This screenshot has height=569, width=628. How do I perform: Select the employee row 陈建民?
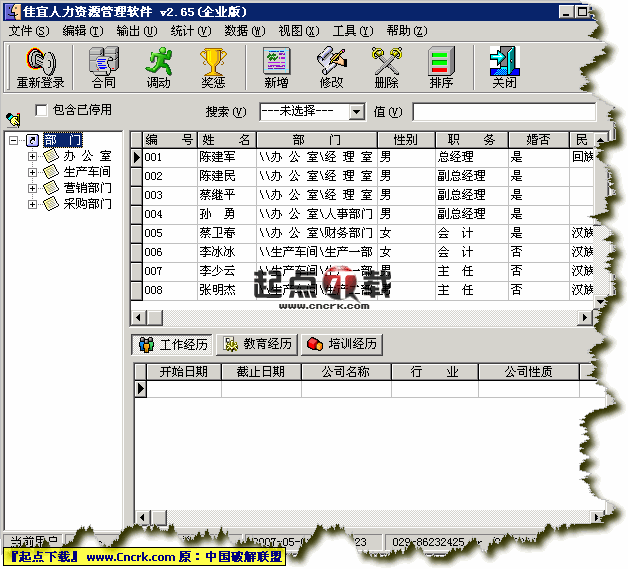(362, 176)
